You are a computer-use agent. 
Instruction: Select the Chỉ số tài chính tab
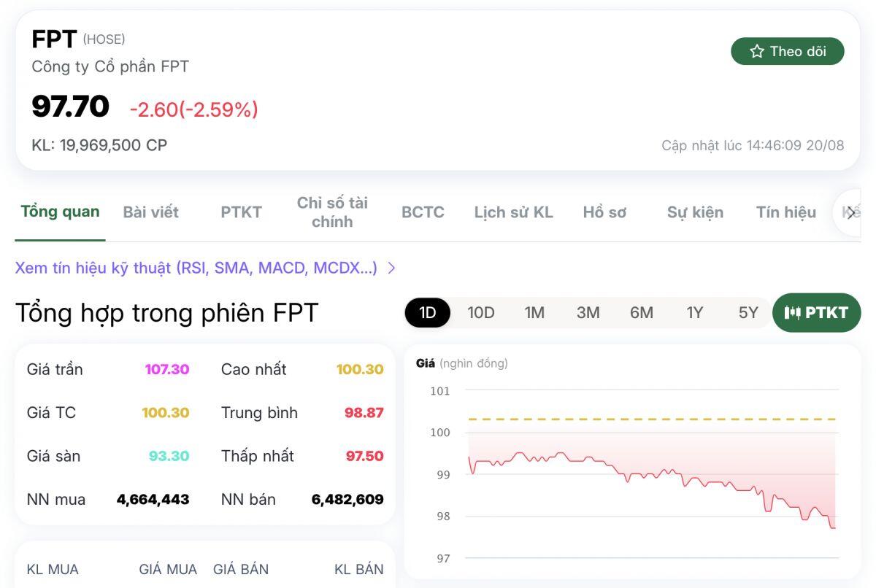coord(332,212)
